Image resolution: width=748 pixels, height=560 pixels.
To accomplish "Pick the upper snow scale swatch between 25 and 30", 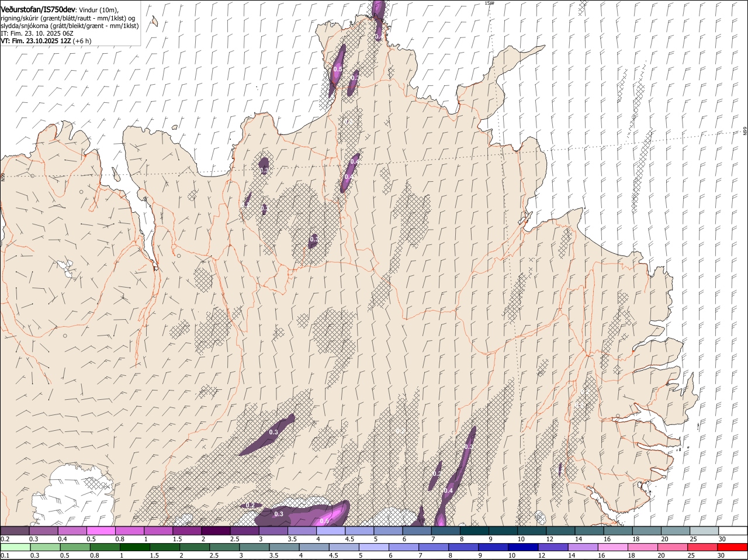I will click(x=704, y=530).
